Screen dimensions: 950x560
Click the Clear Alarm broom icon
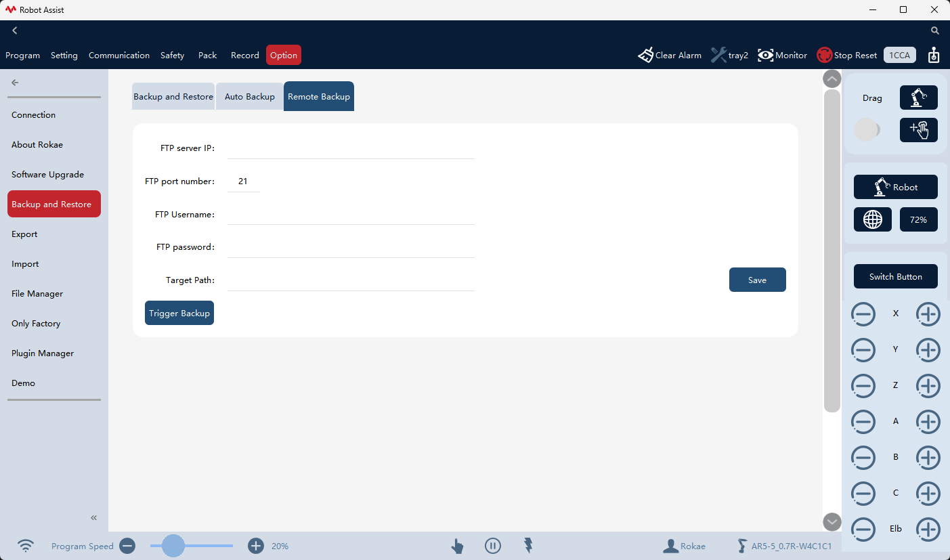click(x=645, y=55)
